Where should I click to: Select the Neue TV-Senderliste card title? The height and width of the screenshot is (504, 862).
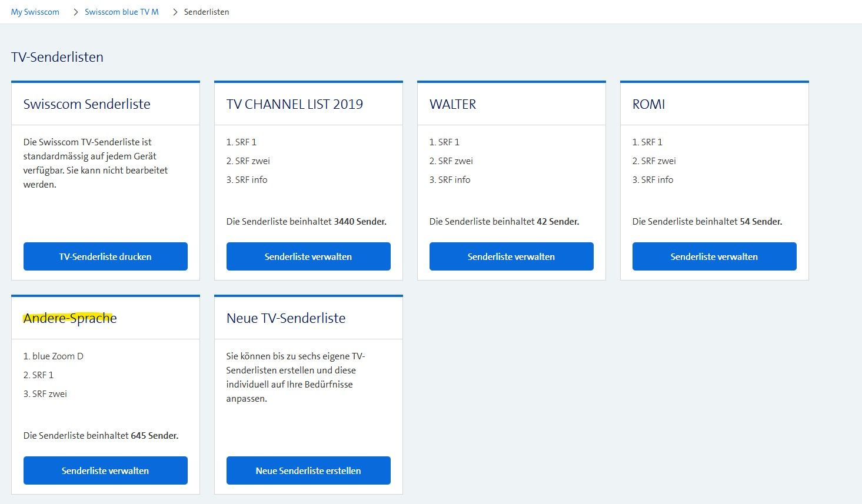point(286,318)
